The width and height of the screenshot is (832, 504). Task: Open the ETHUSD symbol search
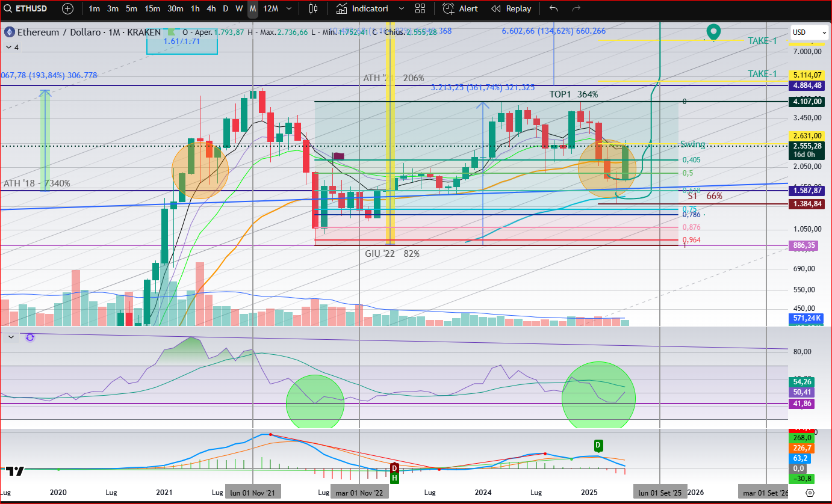(30, 9)
